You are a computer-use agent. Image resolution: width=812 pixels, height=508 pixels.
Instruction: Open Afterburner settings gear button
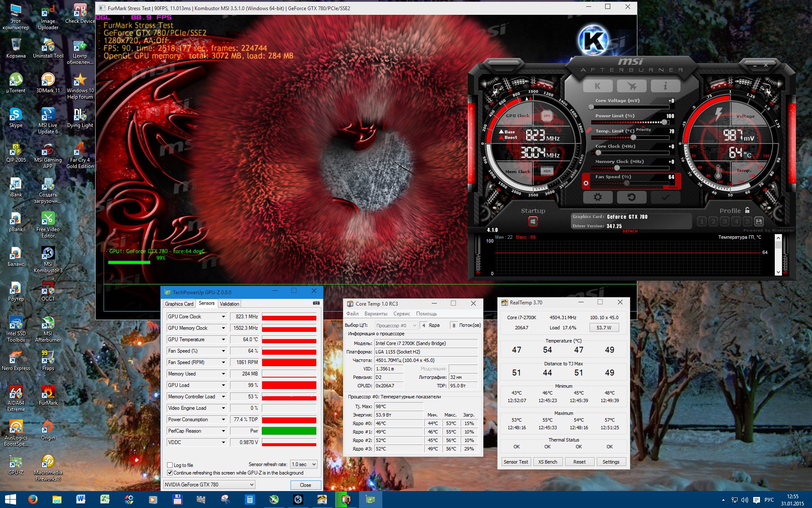click(597, 197)
